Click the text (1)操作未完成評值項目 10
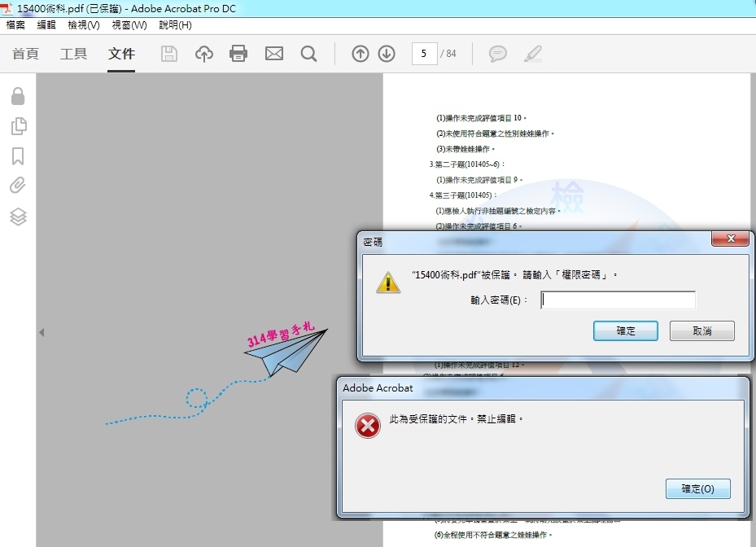 click(481, 118)
